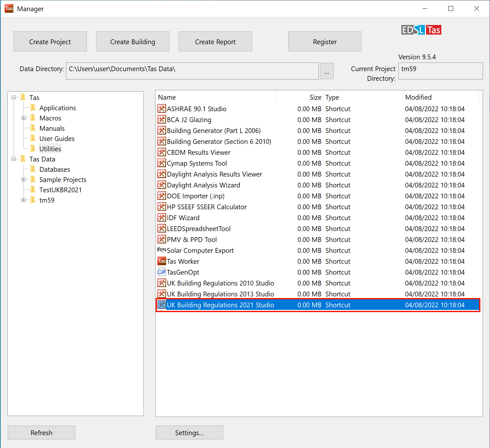
Task: Select the tm59 folder label
Action: [x=47, y=200]
